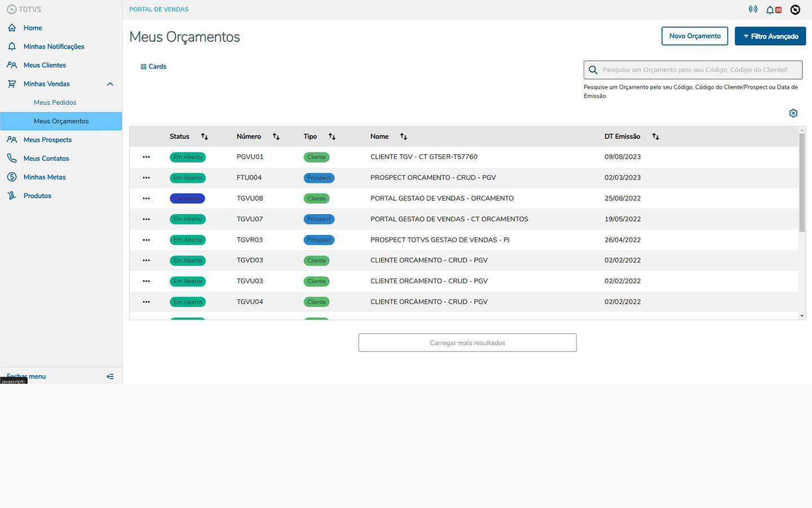Open Meus Prospects in sidebar
Viewport: 812px width, 508px height.
[47, 140]
